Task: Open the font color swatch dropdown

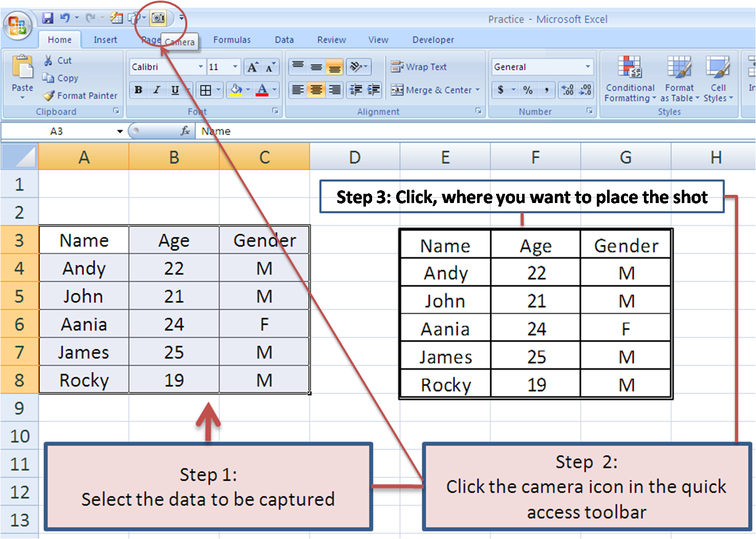Action: [273, 90]
